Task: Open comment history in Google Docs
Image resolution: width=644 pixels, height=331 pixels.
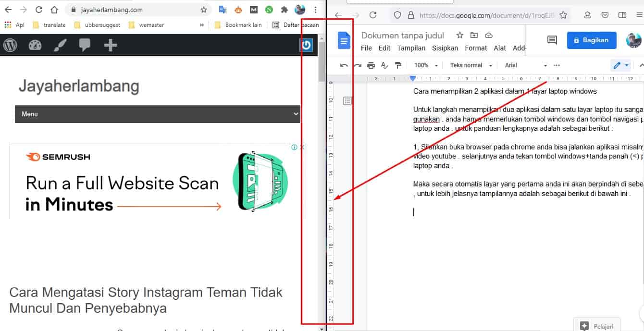Action: point(552,40)
